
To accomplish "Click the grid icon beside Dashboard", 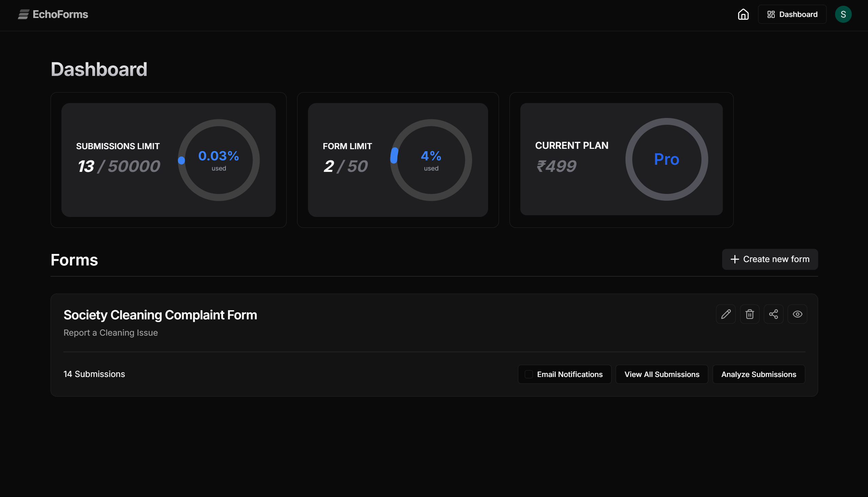I will point(771,14).
